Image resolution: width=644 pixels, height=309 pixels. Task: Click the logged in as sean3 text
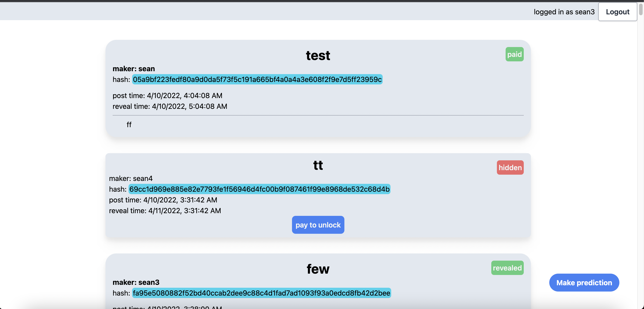tap(564, 12)
